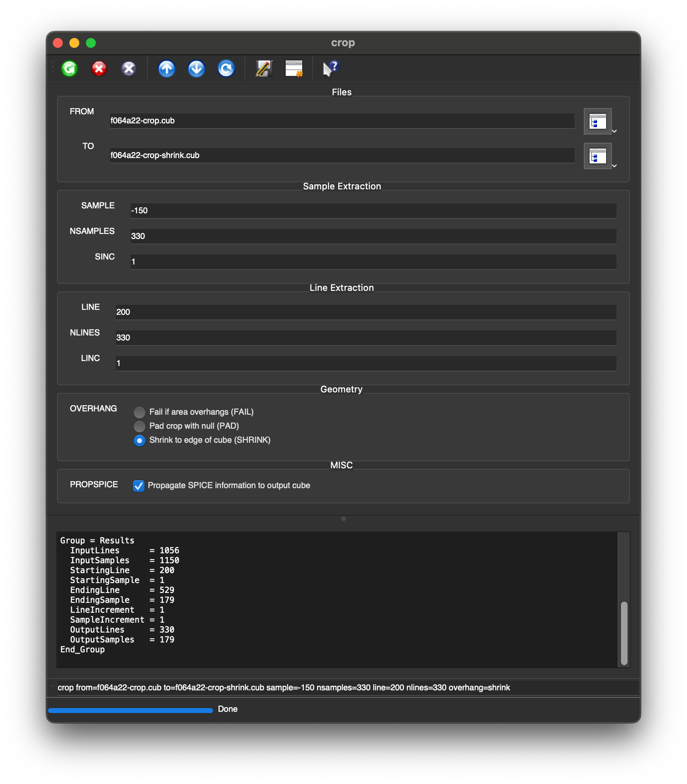
Task: Load previous parameter history with up arrow
Action: (167, 68)
